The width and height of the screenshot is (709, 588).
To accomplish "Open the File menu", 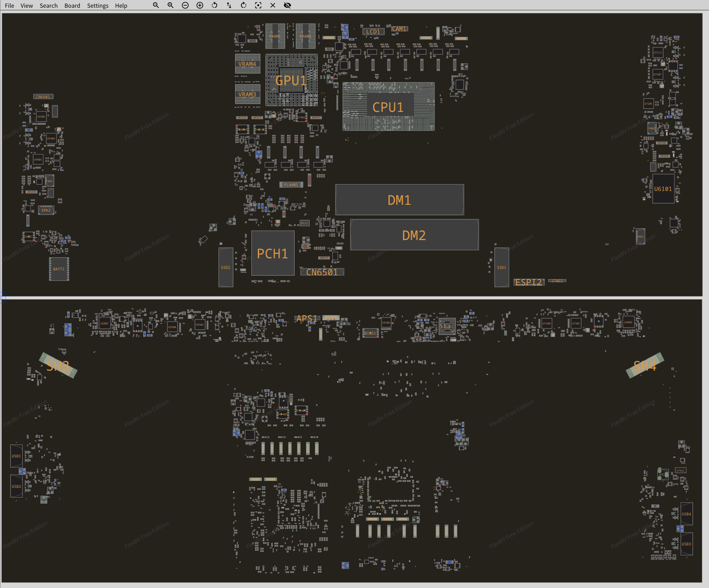I will (x=9, y=6).
